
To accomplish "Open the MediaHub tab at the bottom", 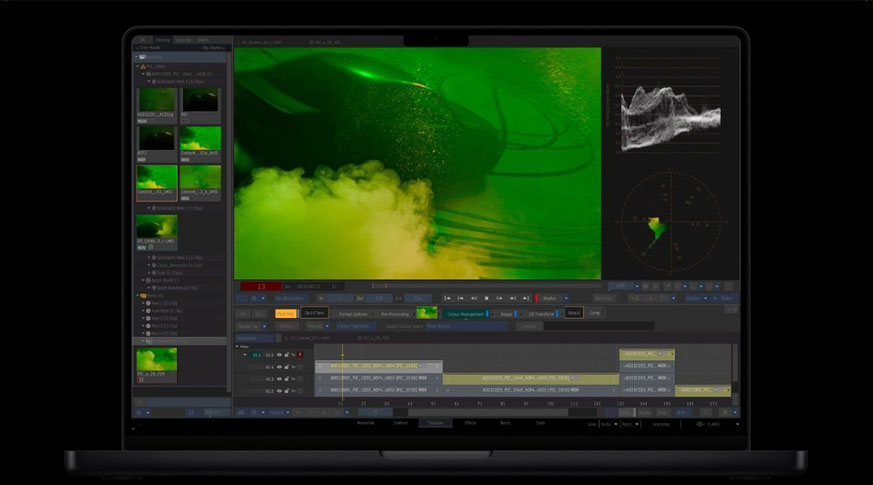I will click(366, 423).
